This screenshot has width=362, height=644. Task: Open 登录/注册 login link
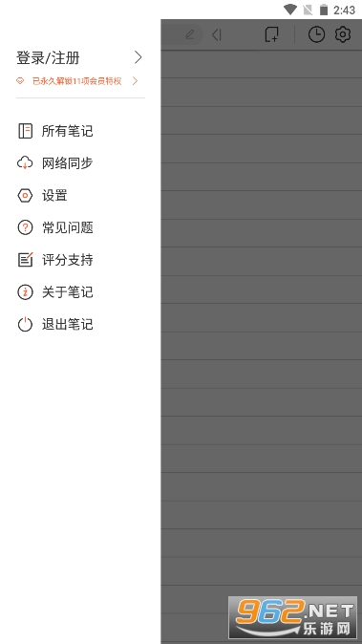48,58
